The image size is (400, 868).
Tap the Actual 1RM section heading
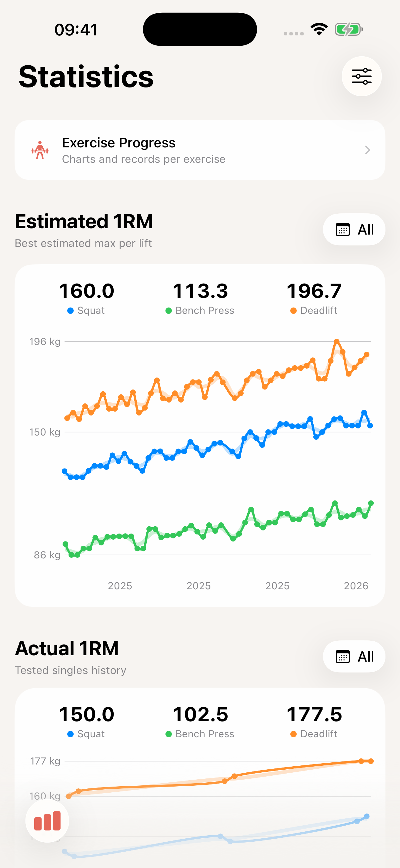point(67,648)
